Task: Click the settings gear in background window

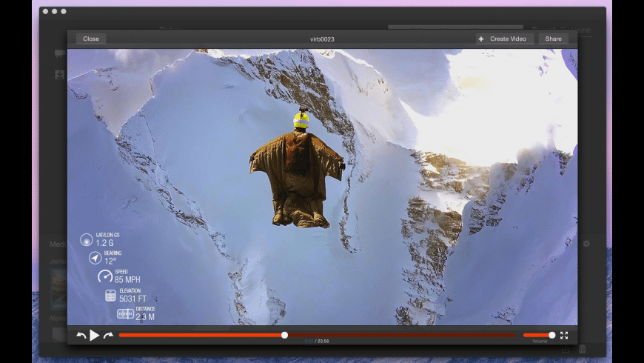Action: point(586,244)
